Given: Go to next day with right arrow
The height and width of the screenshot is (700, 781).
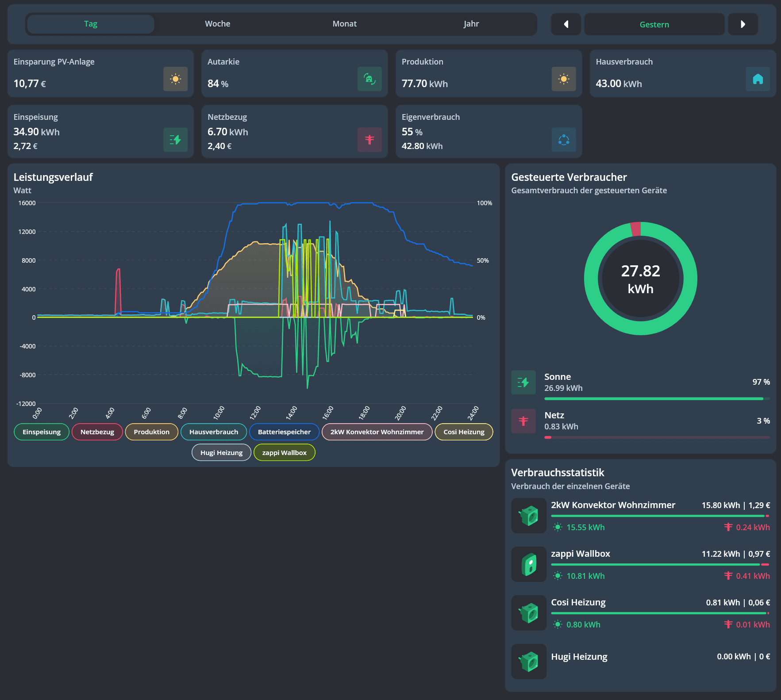Looking at the screenshot, I should (743, 24).
